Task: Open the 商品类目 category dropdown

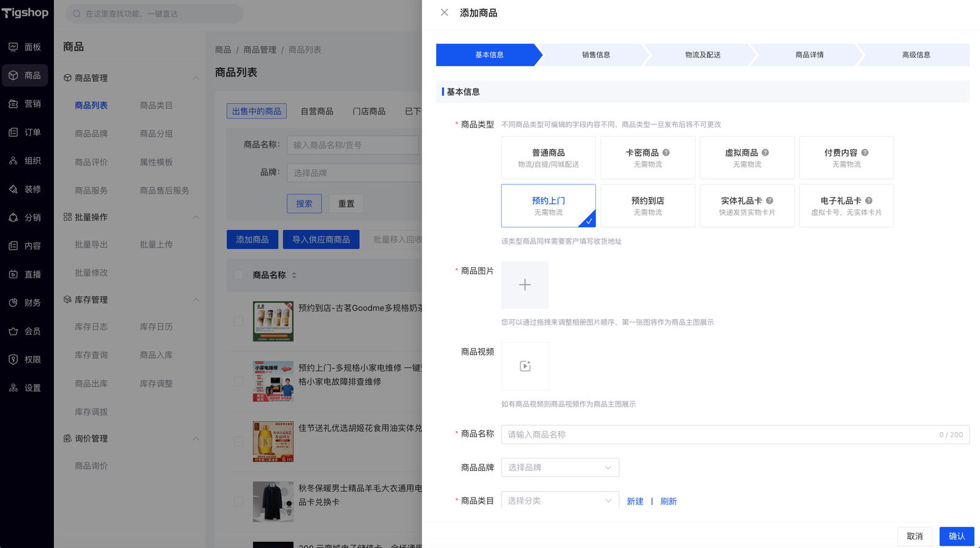Action: pyautogui.click(x=560, y=501)
